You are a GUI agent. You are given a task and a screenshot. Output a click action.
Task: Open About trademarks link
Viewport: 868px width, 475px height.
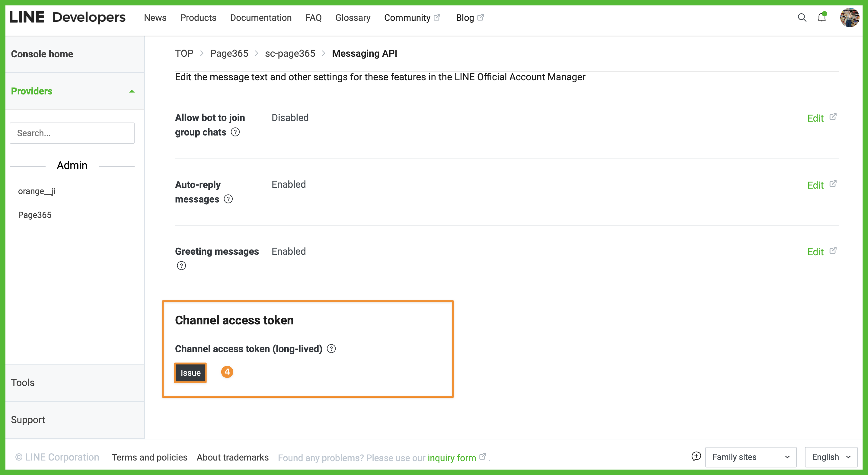tap(233, 457)
